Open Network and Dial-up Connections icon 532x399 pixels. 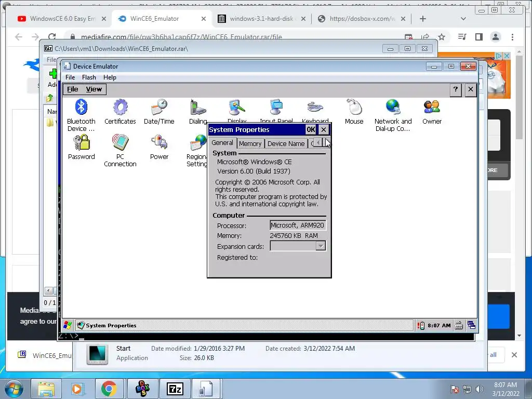click(393, 115)
